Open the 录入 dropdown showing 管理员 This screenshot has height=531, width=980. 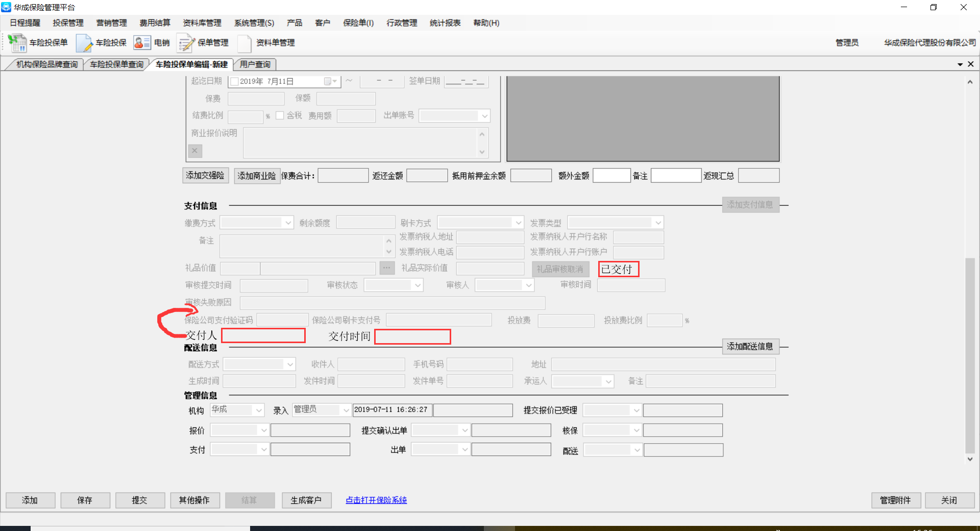pos(346,410)
